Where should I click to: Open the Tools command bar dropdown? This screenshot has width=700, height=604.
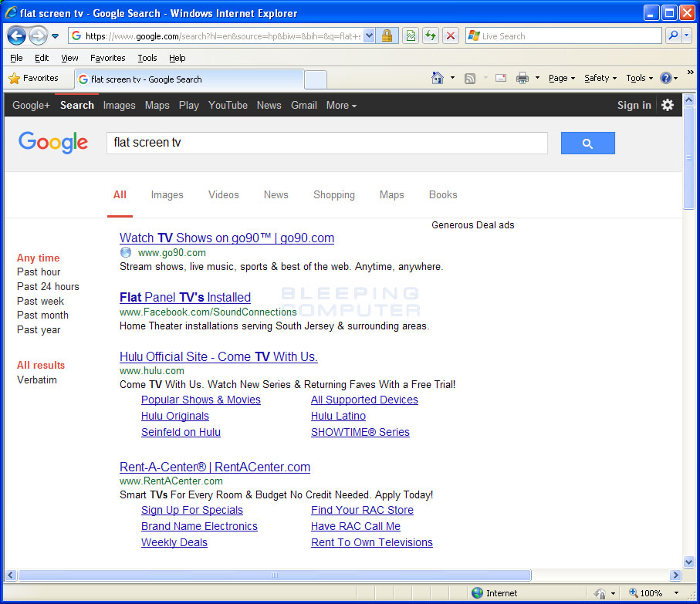[639, 78]
